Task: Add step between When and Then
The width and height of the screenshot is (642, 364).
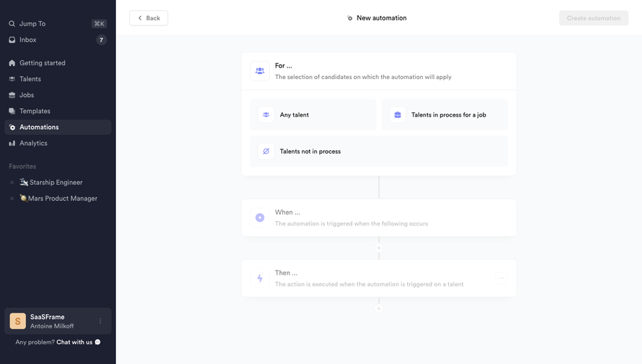Action: pos(379,248)
